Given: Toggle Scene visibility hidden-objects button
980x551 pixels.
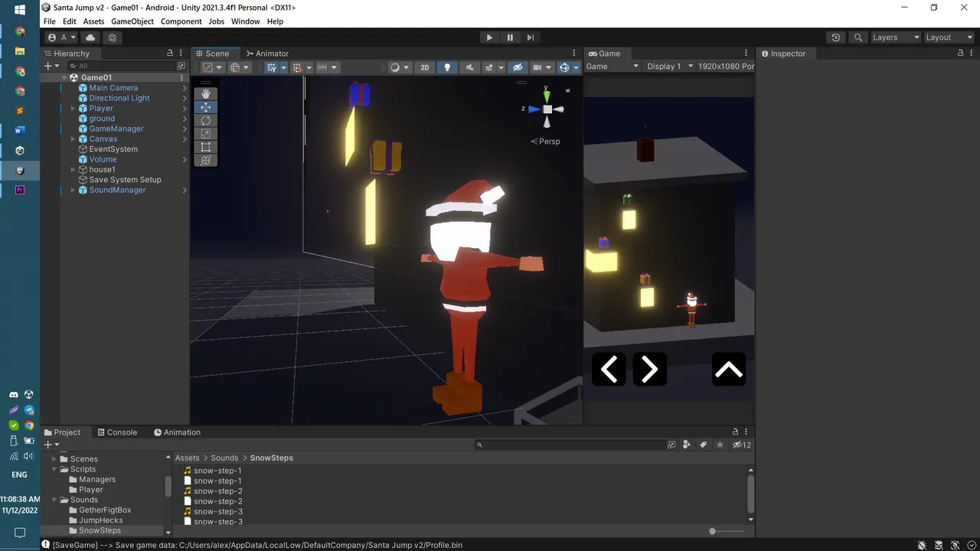Looking at the screenshot, I should click(518, 67).
